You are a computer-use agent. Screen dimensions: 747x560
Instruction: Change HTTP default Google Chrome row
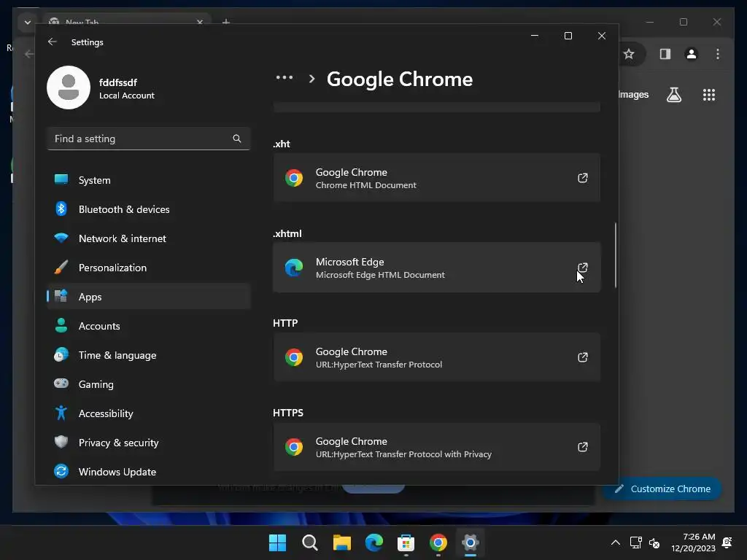[436, 357]
